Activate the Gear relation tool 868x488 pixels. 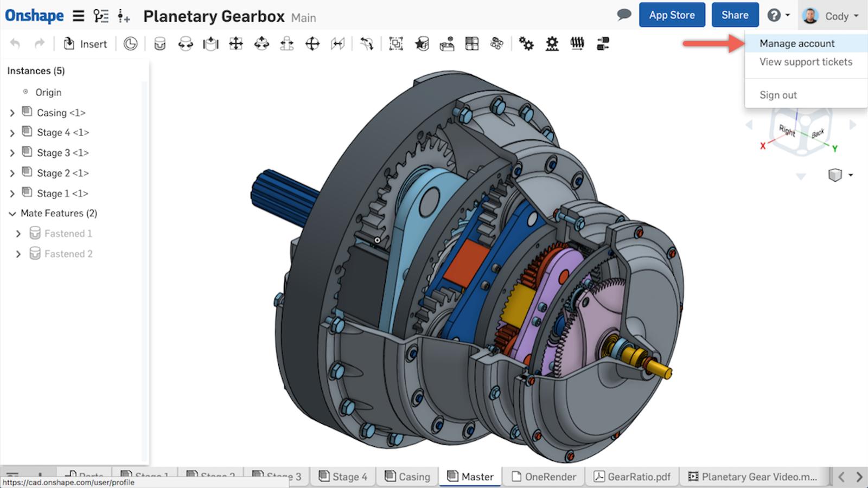(526, 44)
